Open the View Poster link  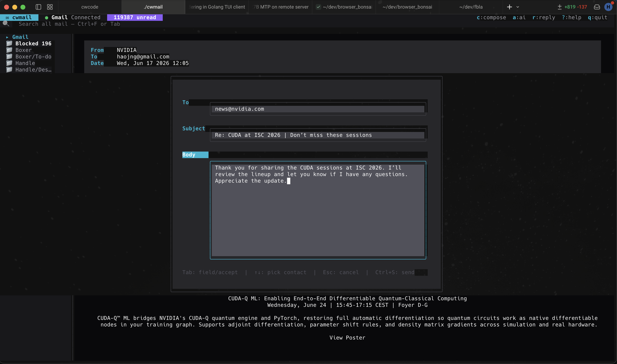click(x=347, y=338)
